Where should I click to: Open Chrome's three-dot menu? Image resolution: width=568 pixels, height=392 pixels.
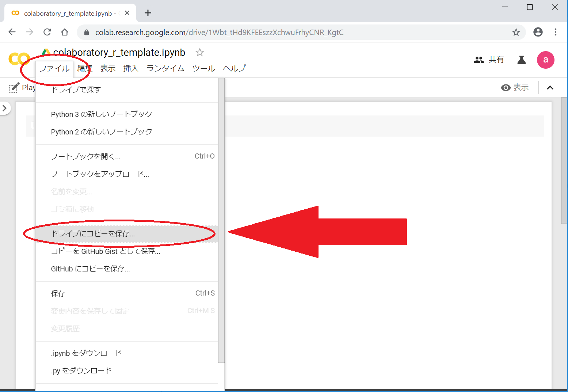coord(555,32)
